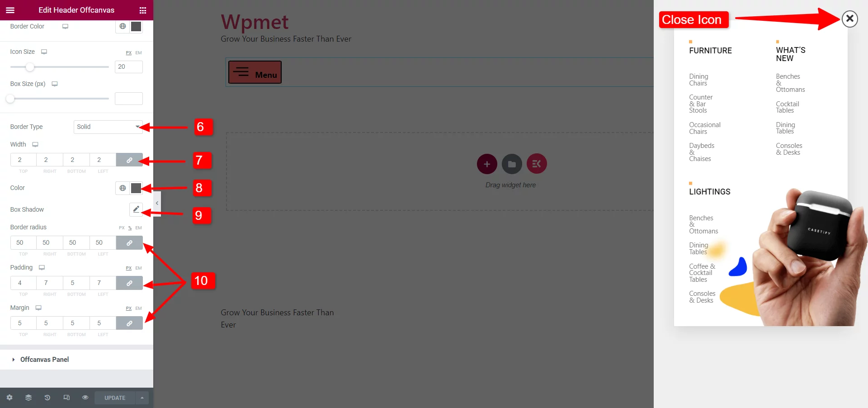Adjust the Icon Size slider handle
Viewport: 868px width, 408px height.
point(30,67)
